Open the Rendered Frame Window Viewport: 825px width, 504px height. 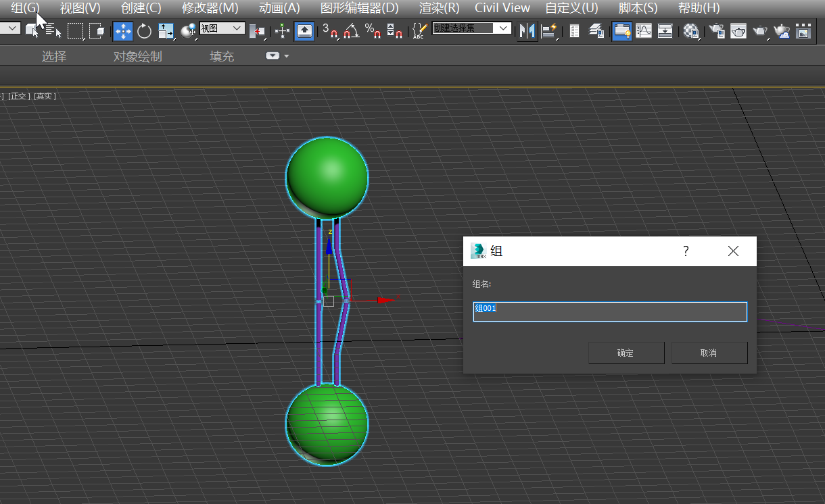click(738, 30)
